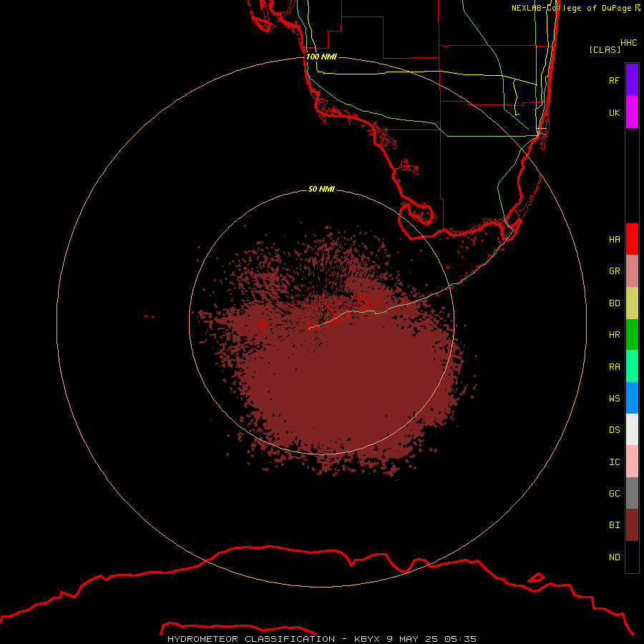Click the ND legend label
The width and height of the screenshot is (644, 644).
[614, 557]
